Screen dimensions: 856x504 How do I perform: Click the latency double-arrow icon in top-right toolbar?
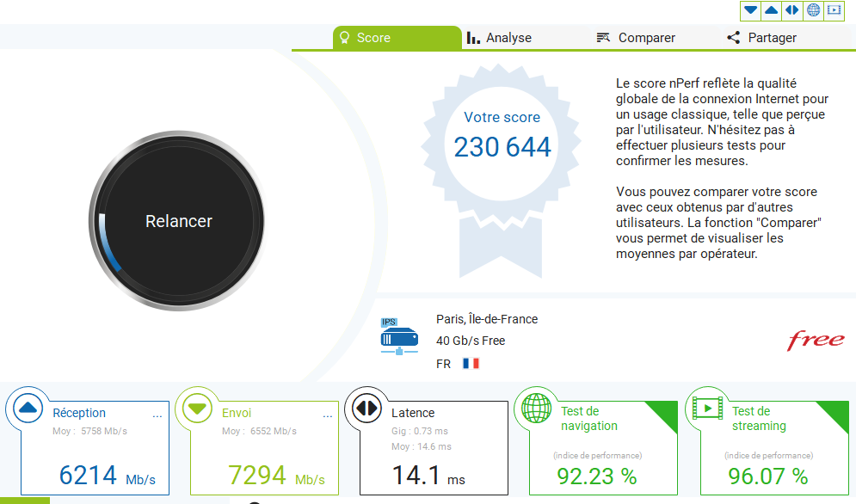pos(792,9)
